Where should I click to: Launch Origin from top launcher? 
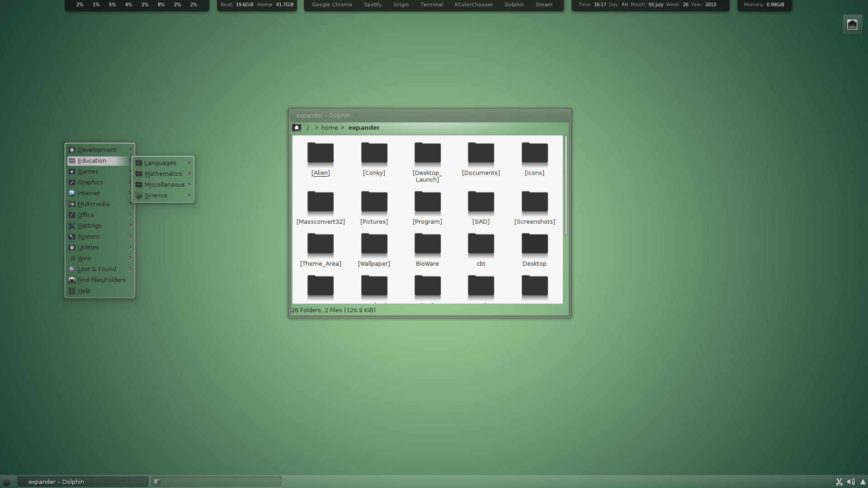point(401,5)
